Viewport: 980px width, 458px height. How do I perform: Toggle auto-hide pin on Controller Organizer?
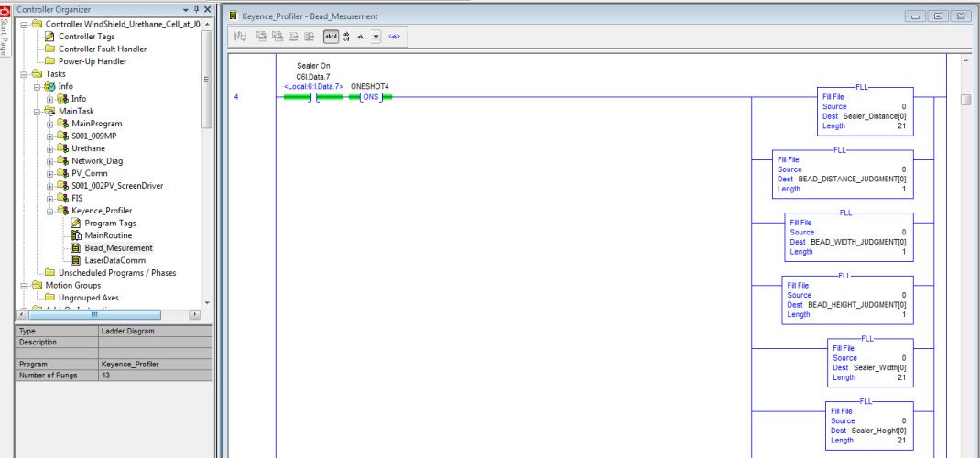(x=196, y=9)
